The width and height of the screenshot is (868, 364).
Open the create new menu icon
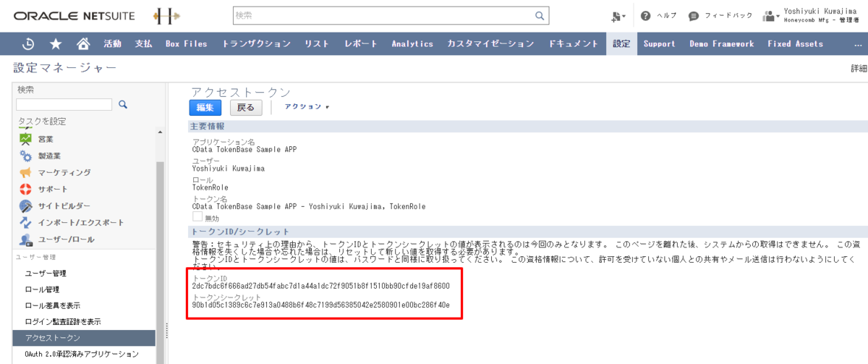pos(618,16)
